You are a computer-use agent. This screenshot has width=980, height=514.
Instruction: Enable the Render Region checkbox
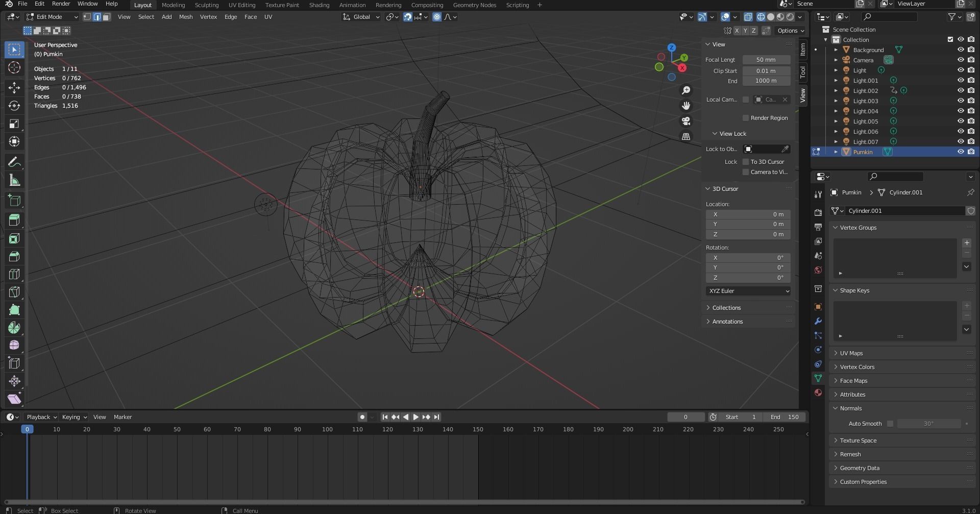746,118
